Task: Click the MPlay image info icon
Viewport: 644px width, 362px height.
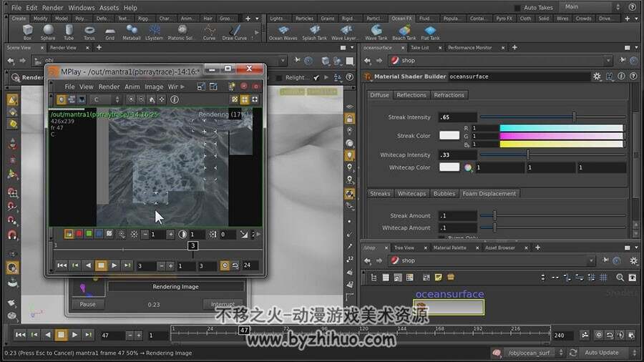Action: point(175,99)
